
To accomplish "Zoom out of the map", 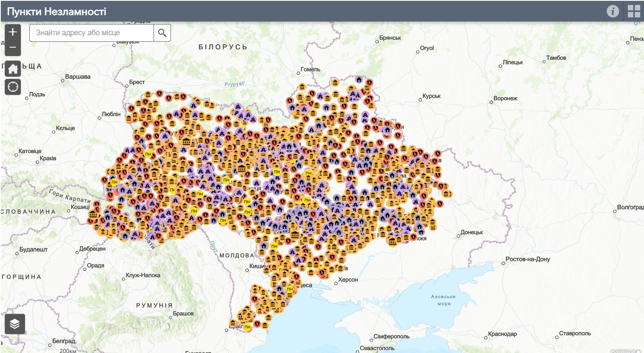I will click(13, 48).
